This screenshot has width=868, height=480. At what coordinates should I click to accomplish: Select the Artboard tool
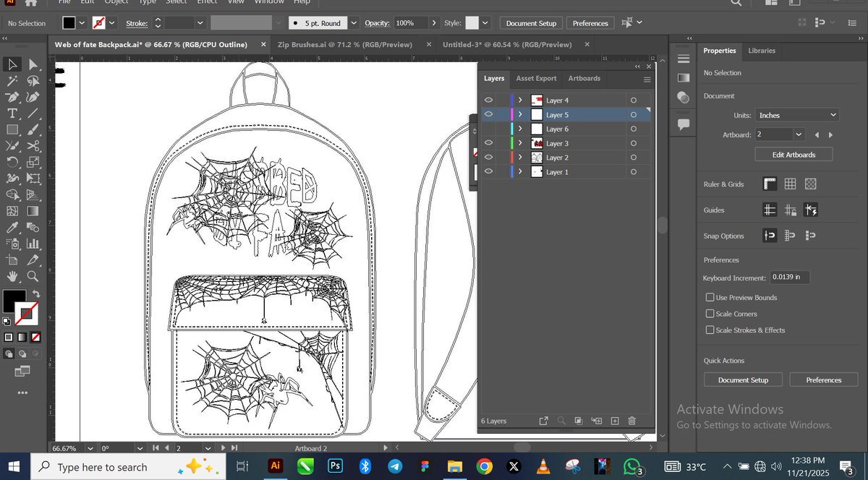12,260
